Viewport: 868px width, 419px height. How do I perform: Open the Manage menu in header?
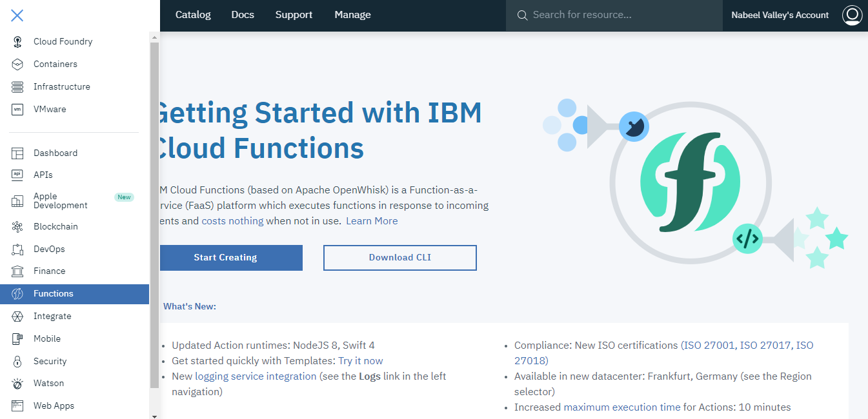(352, 15)
